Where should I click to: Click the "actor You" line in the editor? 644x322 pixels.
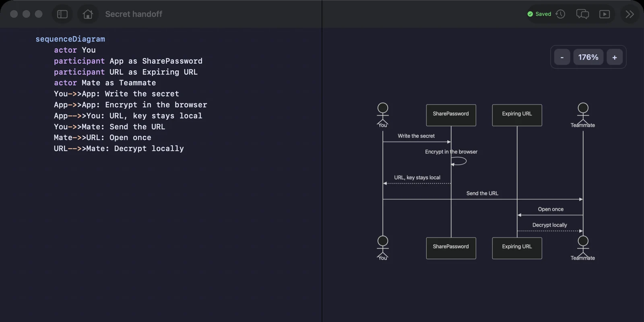(75, 50)
